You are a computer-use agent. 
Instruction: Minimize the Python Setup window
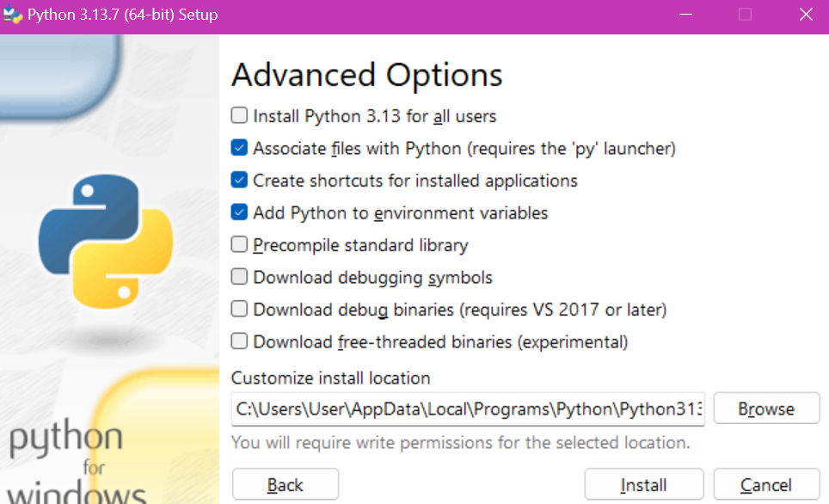(x=685, y=15)
